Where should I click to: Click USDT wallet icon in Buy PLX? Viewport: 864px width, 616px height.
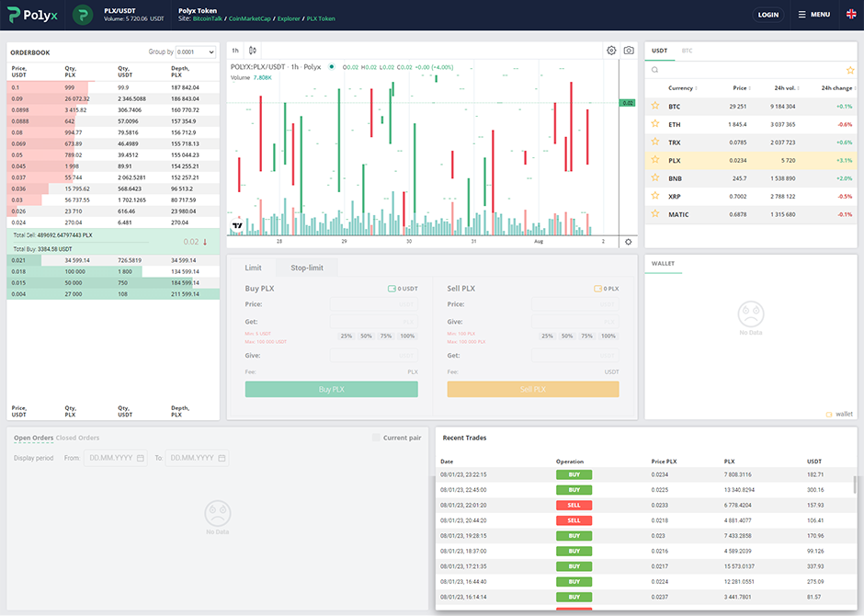click(x=392, y=289)
